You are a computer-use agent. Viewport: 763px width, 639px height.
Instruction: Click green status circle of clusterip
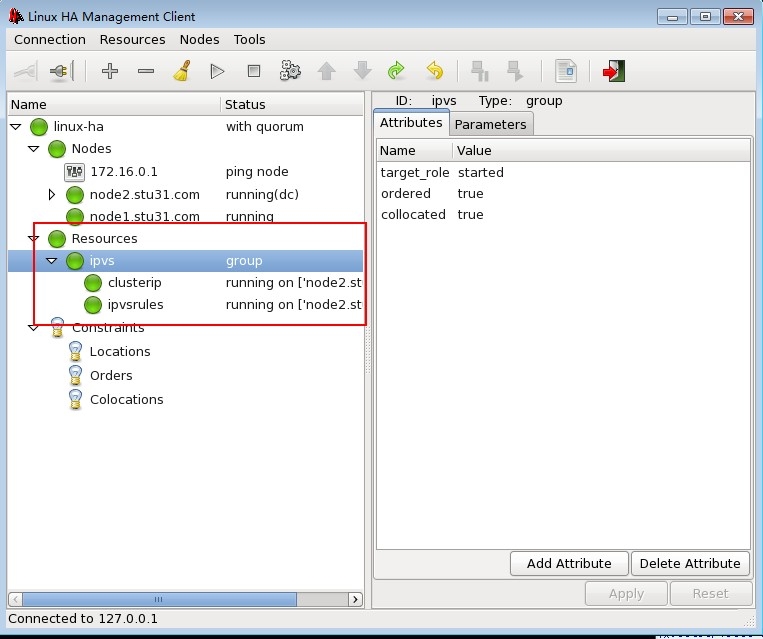click(x=93, y=283)
